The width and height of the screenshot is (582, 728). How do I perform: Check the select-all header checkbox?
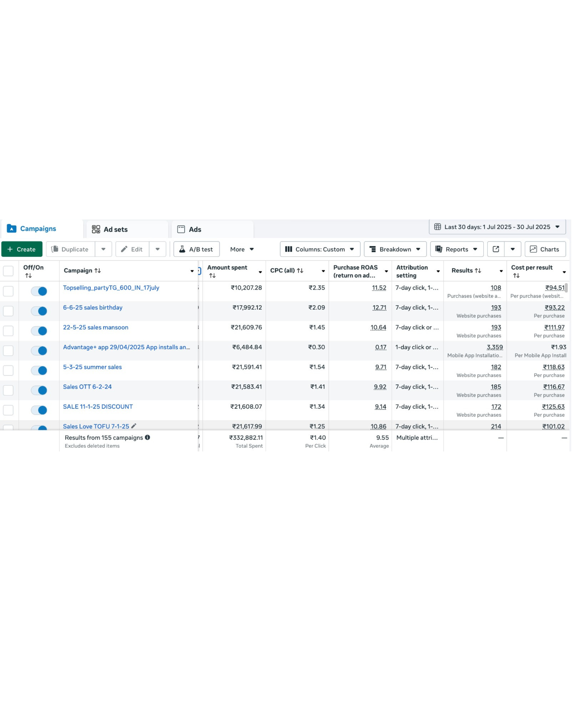[x=8, y=271]
